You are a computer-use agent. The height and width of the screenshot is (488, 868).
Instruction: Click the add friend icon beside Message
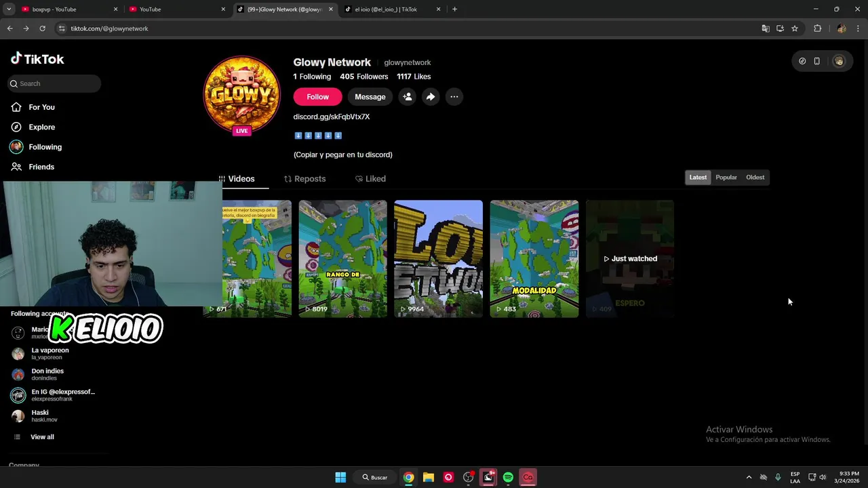pyautogui.click(x=407, y=97)
